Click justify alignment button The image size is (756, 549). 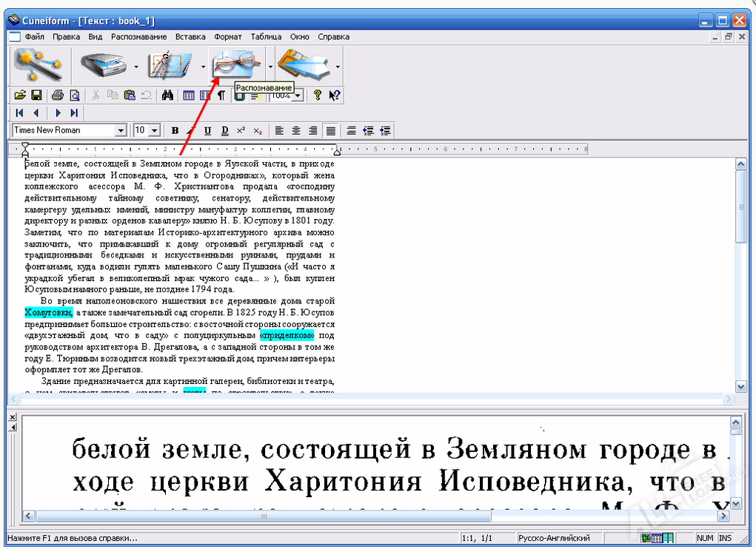click(330, 131)
